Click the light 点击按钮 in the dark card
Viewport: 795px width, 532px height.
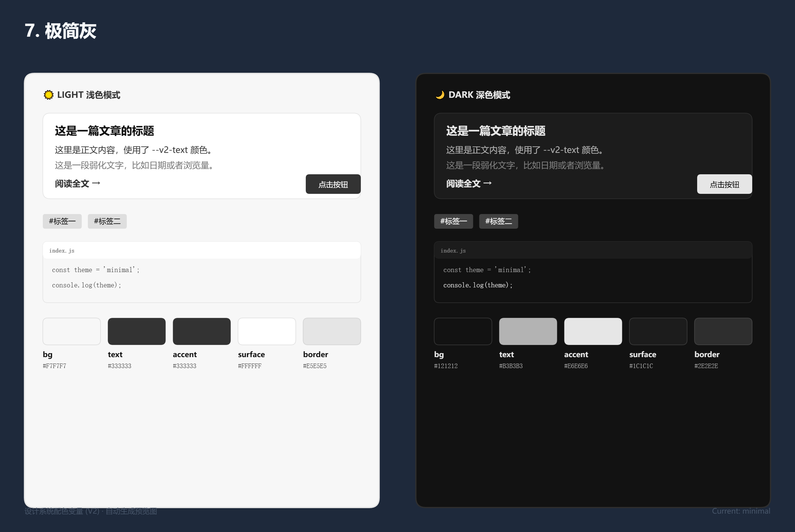[x=724, y=184]
